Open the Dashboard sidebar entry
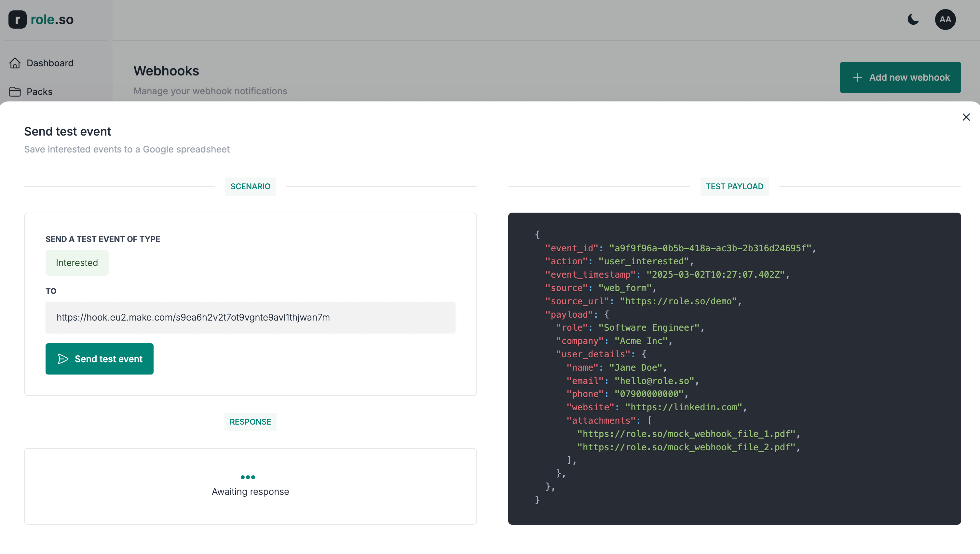The height and width of the screenshot is (554, 980). pyautogui.click(x=49, y=63)
